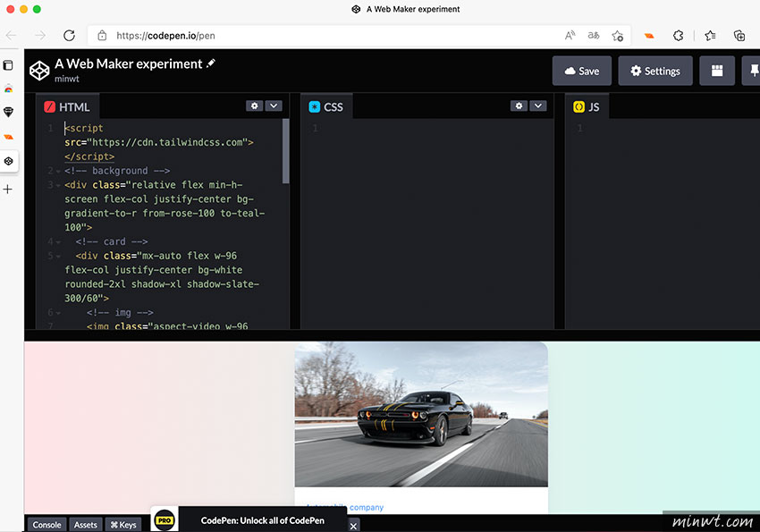The image size is (760, 532).
Task: Switch to the diamond-icon vertical tab
Action: [x=8, y=113]
